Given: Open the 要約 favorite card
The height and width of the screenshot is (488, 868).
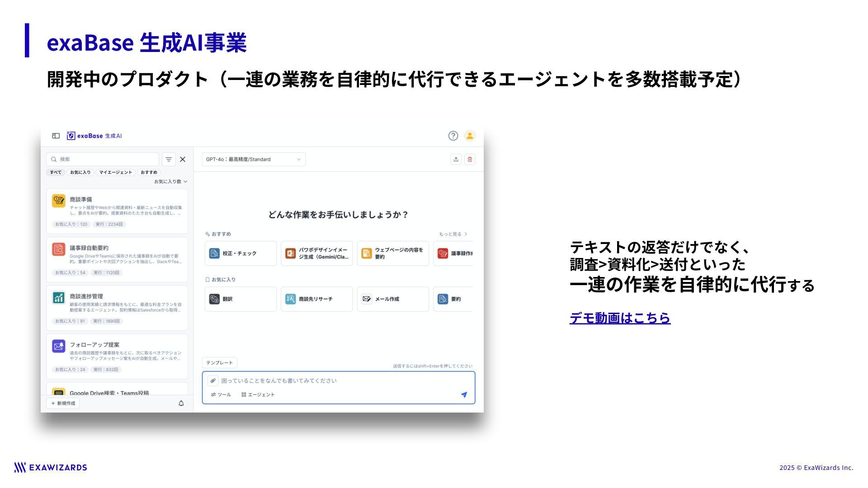Looking at the screenshot, I should click(x=453, y=299).
